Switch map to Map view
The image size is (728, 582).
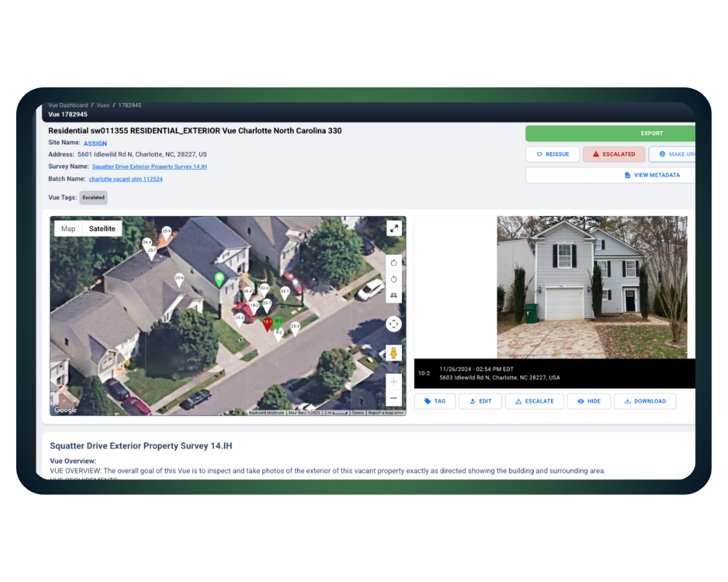pos(68,228)
